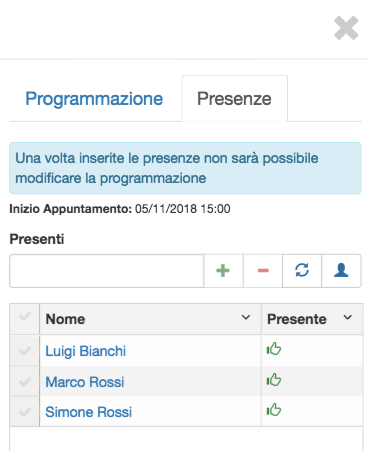Close the dialog with the X icon
The height and width of the screenshot is (451, 368).
tap(346, 28)
